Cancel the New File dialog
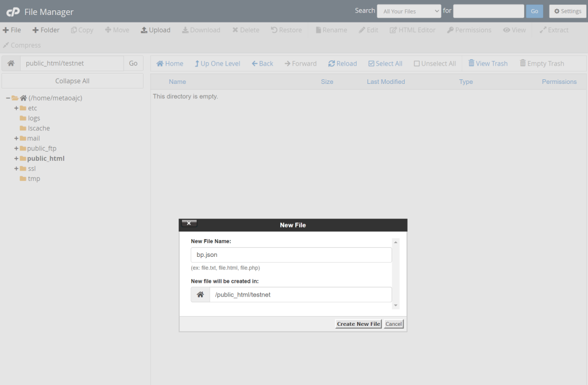Image resolution: width=588 pixels, height=385 pixels. tap(393, 324)
